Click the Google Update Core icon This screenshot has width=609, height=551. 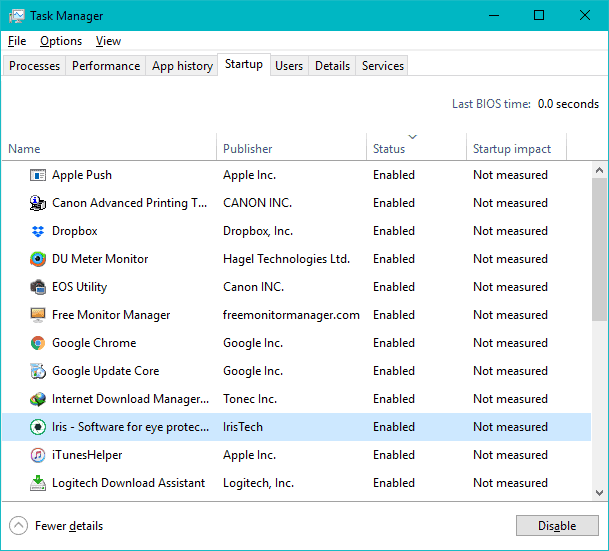(x=38, y=371)
